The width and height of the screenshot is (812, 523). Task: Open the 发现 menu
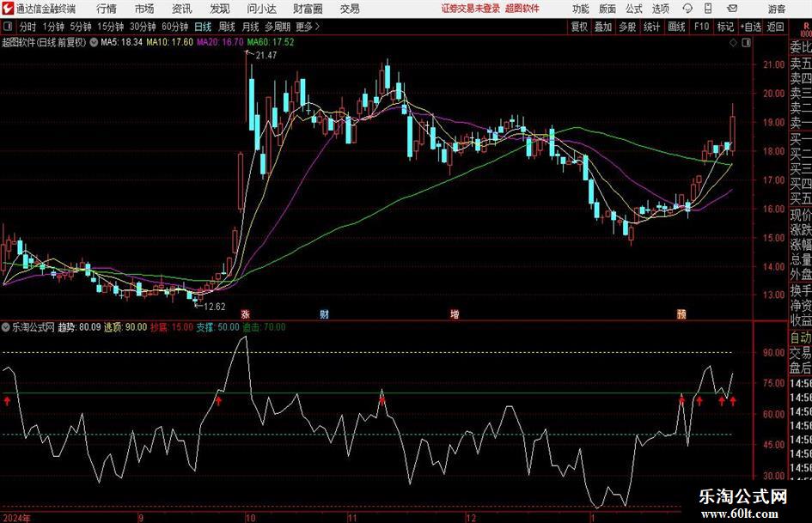click(x=220, y=9)
